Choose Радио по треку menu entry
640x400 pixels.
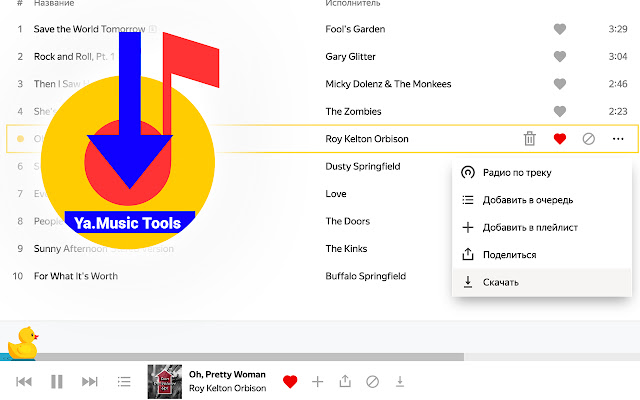[542, 172]
